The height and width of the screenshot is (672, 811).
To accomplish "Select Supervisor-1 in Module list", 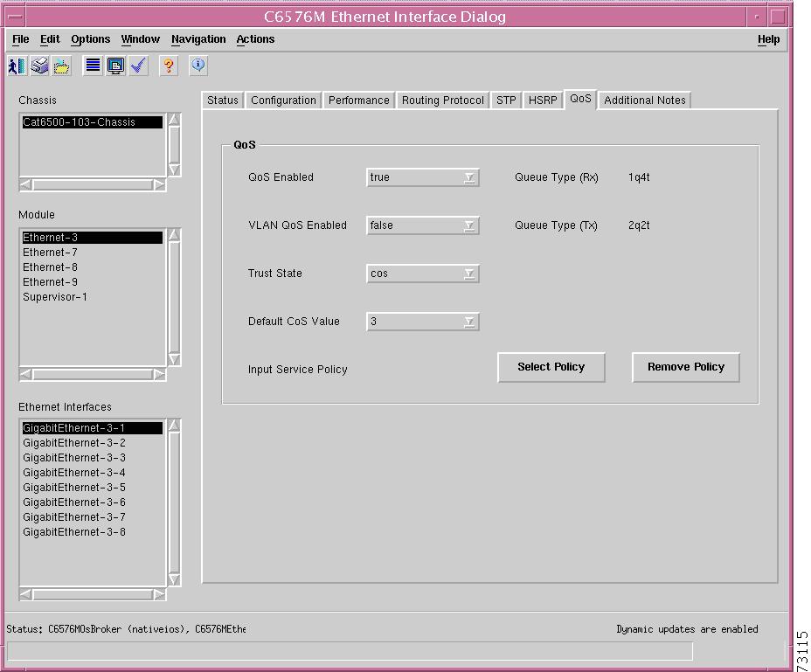I will [x=92, y=297].
